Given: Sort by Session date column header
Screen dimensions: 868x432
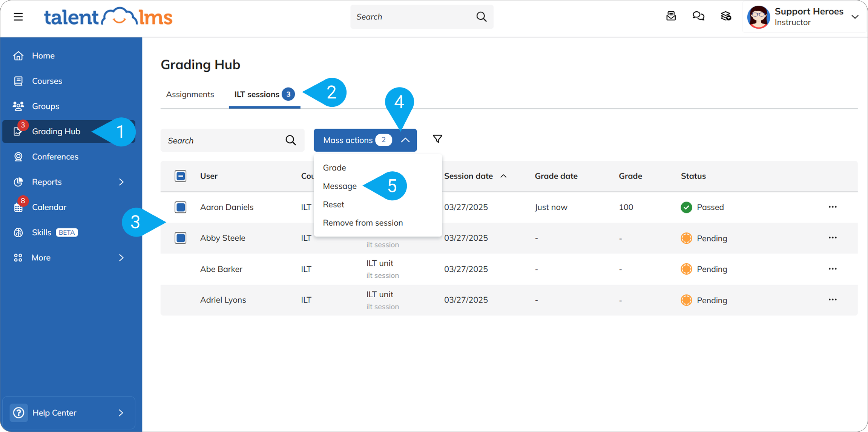Looking at the screenshot, I should coord(468,176).
